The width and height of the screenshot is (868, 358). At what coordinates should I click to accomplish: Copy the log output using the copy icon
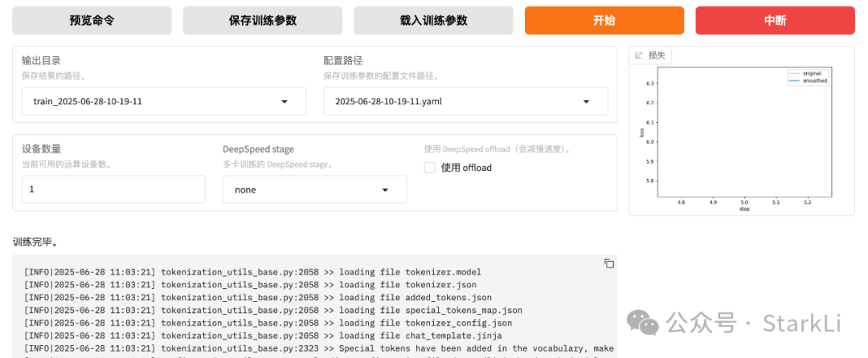coord(608,263)
